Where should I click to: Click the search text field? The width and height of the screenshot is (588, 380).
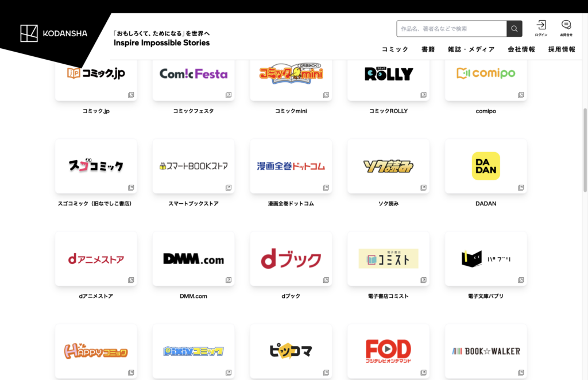tap(451, 29)
